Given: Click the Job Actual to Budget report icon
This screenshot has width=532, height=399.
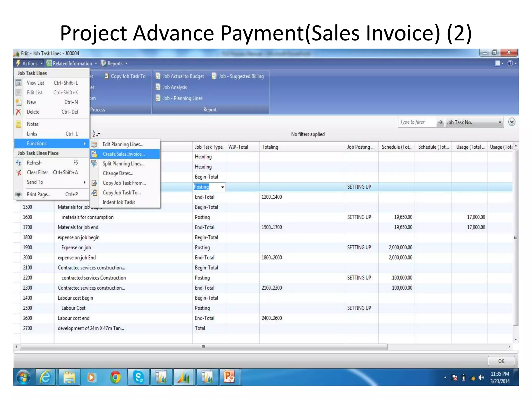Looking at the screenshot, I should point(158,76).
